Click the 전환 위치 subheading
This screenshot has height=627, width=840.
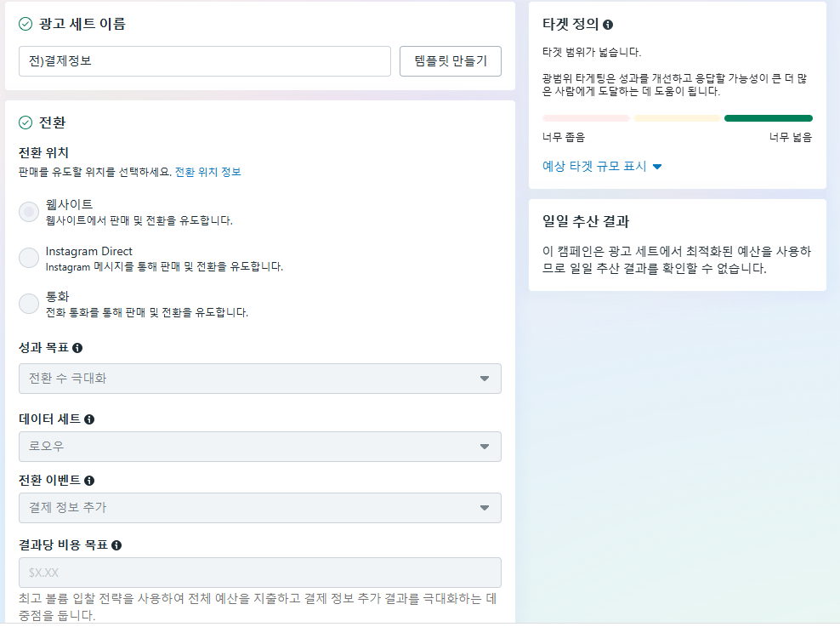[x=43, y=153]
